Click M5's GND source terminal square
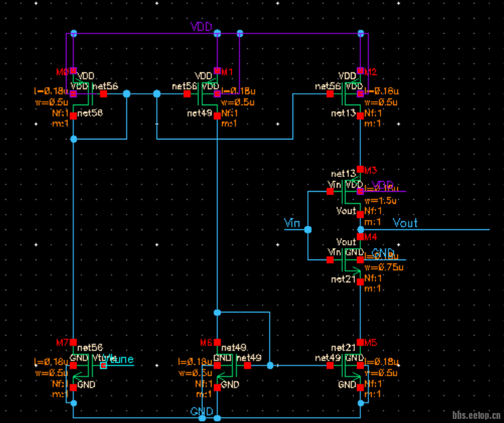504x423 pixels. (360, 387)
